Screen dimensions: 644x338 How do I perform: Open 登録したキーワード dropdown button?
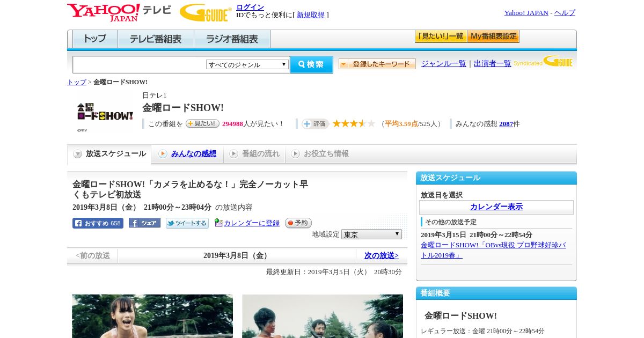click(377, 64)
